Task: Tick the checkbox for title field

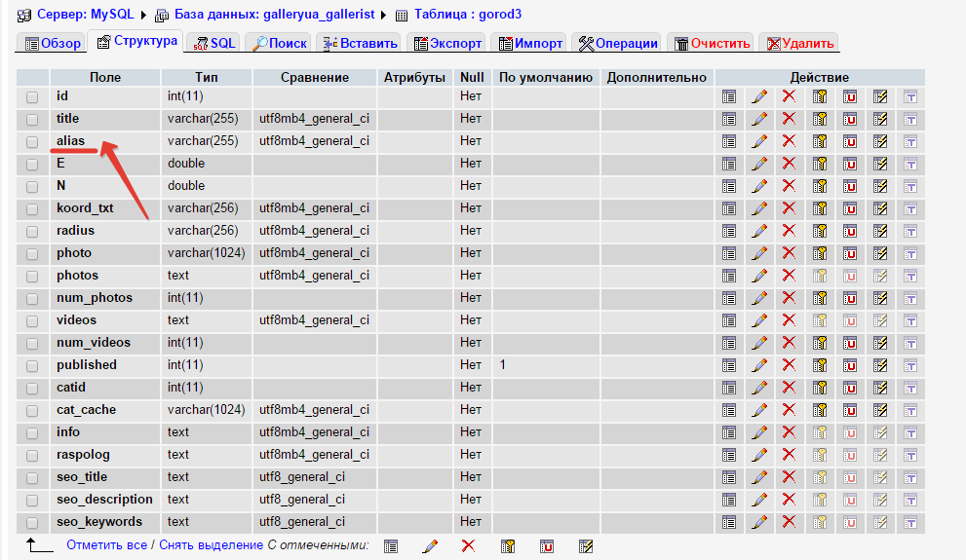Action: 32,120
